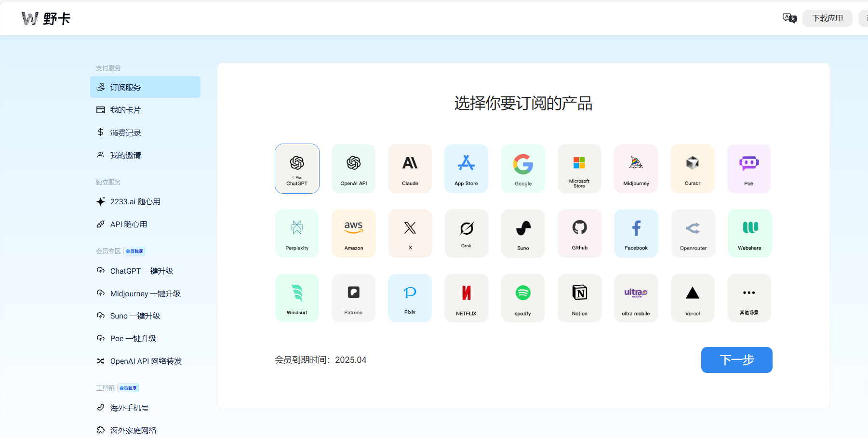Choose the NETFLIX product card
This screenshot has width=868, height=438.
click(466, 298)
